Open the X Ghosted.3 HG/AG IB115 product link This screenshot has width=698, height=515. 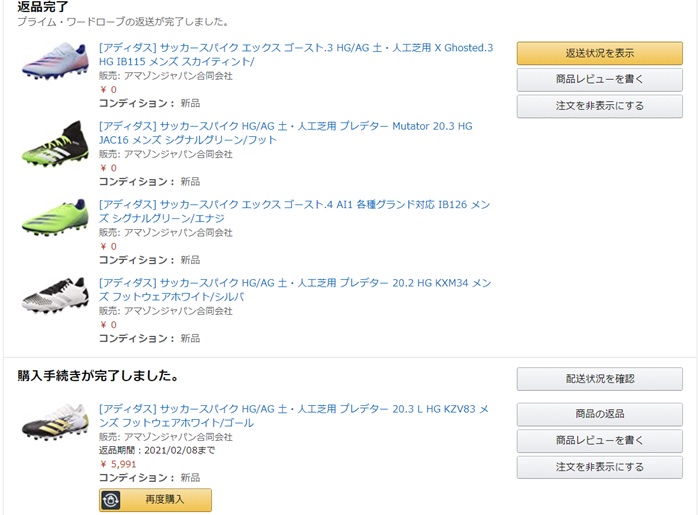pyautogui.click(x=296, y=55)
